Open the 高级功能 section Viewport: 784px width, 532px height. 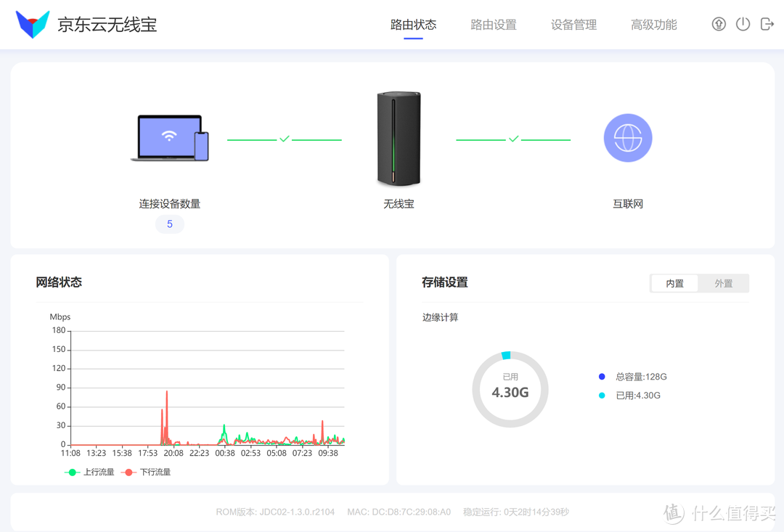(653, 24)
